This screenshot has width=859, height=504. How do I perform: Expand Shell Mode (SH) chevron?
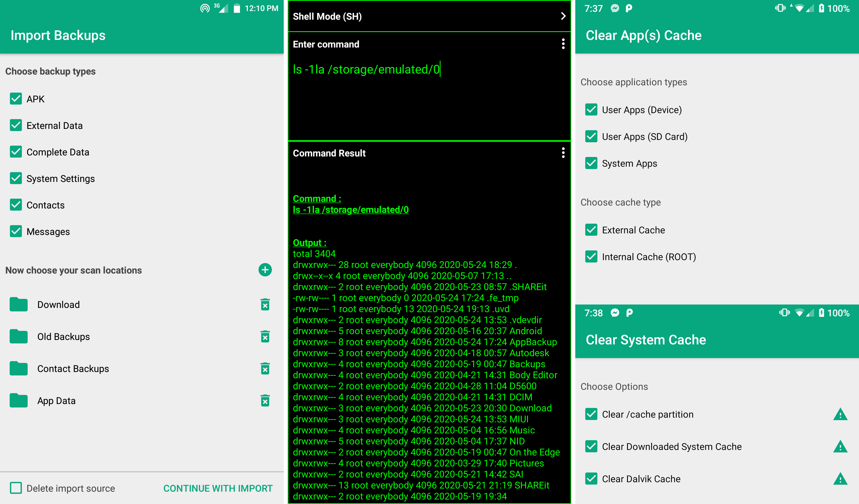coord(563,16)
